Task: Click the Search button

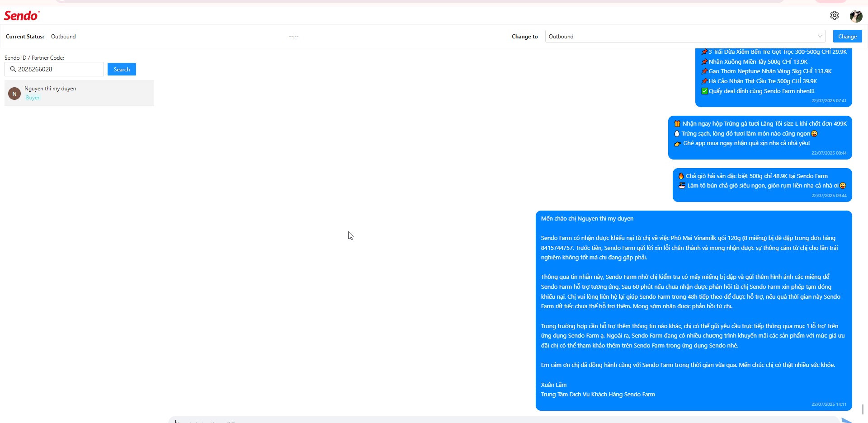Action: coord(122,69)
